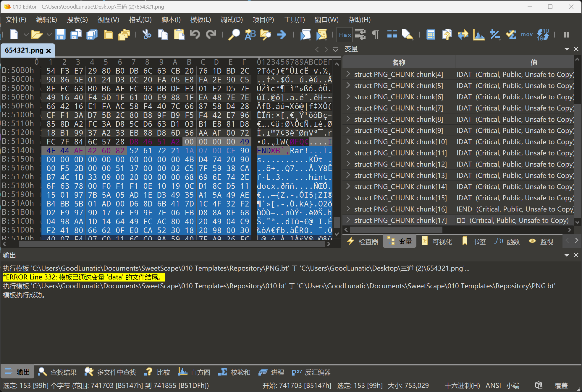This screenshot has height=392, width=582.
Task: Open the 搜索(S) menu
Action: coord(77,20)
